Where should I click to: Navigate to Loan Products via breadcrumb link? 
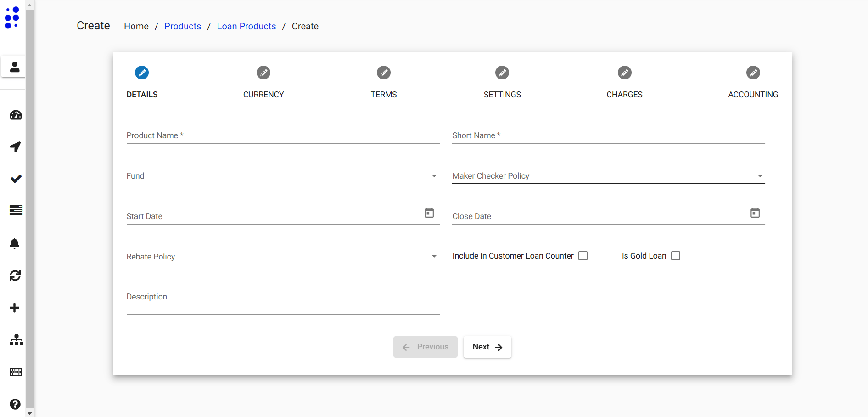246,26
